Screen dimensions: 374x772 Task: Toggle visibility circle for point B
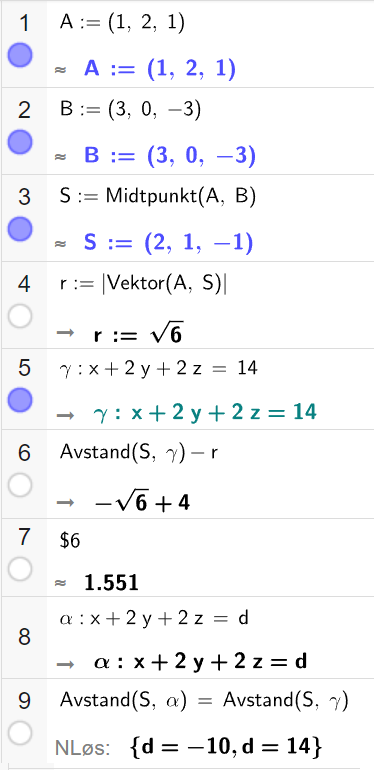pyautogui.click(x=20, y=142)
